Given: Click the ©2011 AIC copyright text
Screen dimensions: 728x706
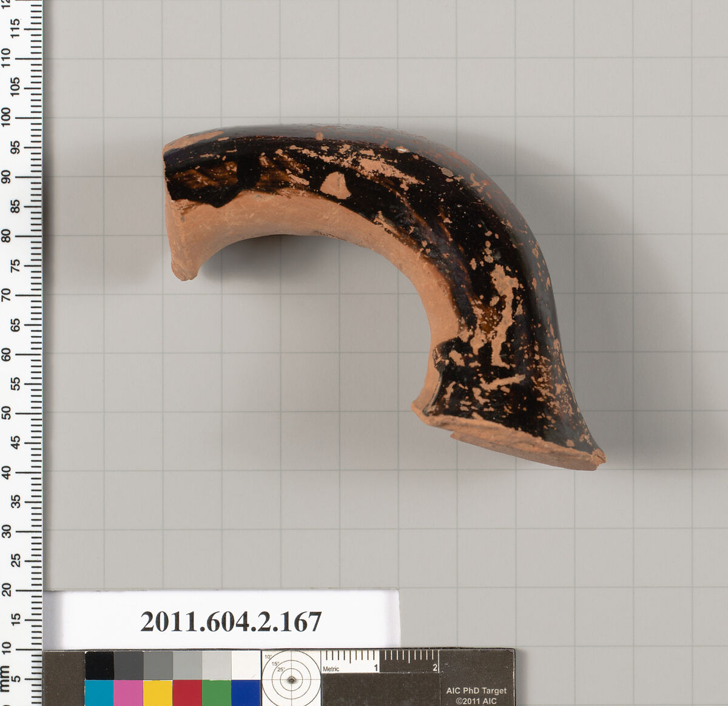Looking at the screenshot, I should 476,701.
